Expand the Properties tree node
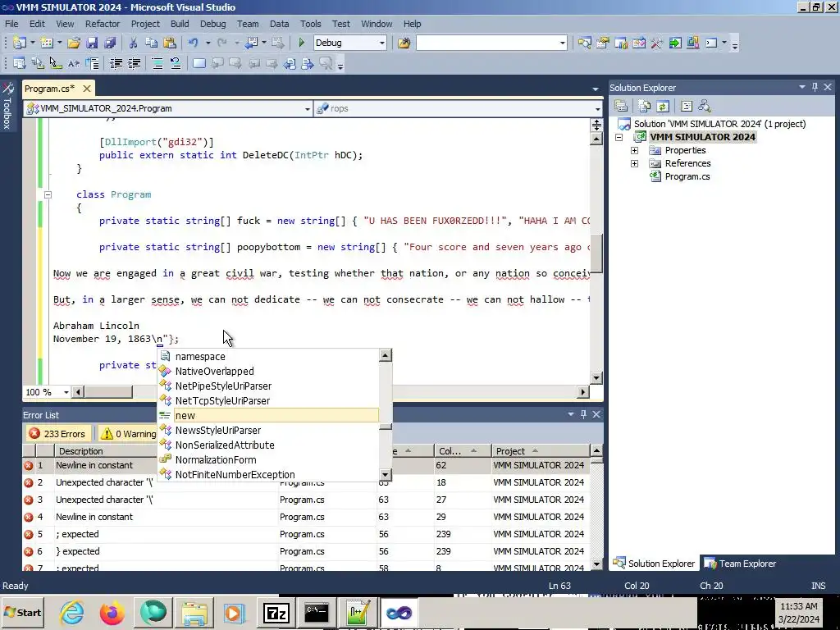 point(634,151)
